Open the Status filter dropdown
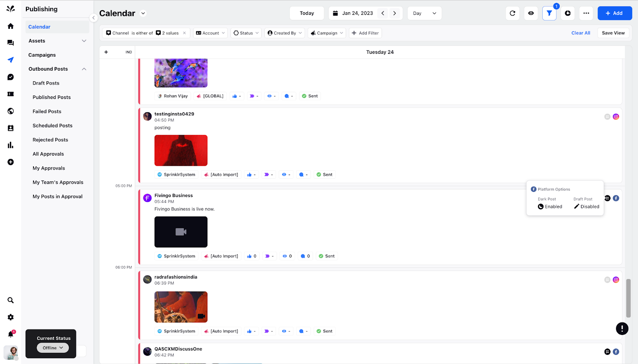 point(246,33)
